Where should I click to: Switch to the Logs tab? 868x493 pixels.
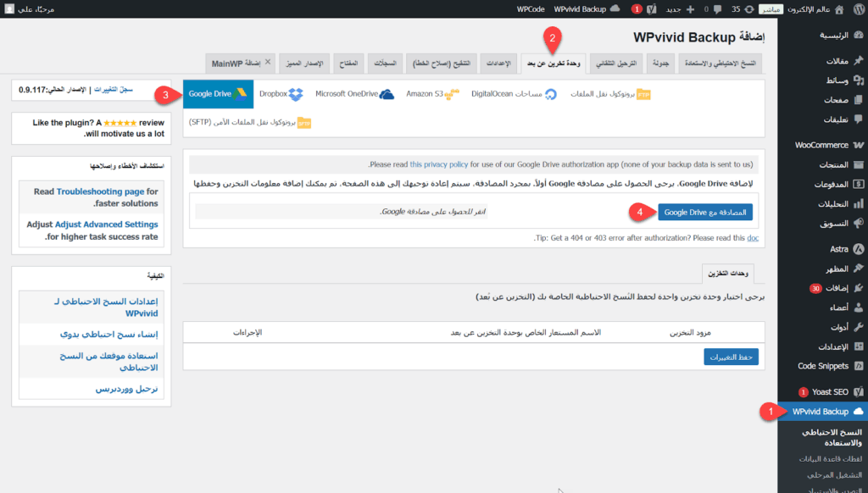point(385,64)
